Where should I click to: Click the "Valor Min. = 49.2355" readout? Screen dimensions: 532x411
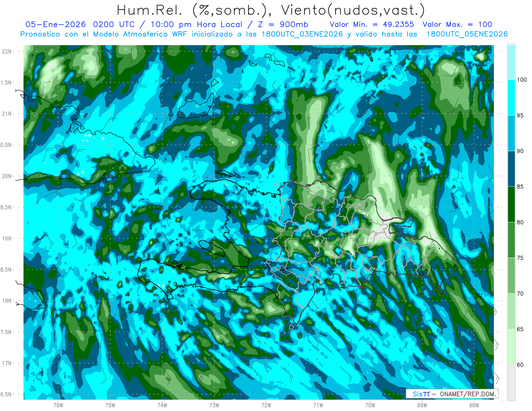(372, 24)
